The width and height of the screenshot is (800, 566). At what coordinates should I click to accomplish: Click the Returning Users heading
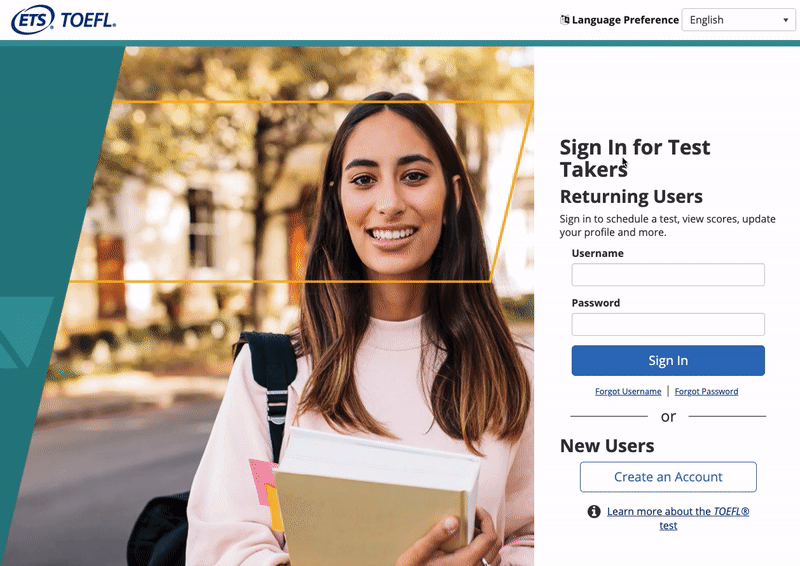(631, 196)
